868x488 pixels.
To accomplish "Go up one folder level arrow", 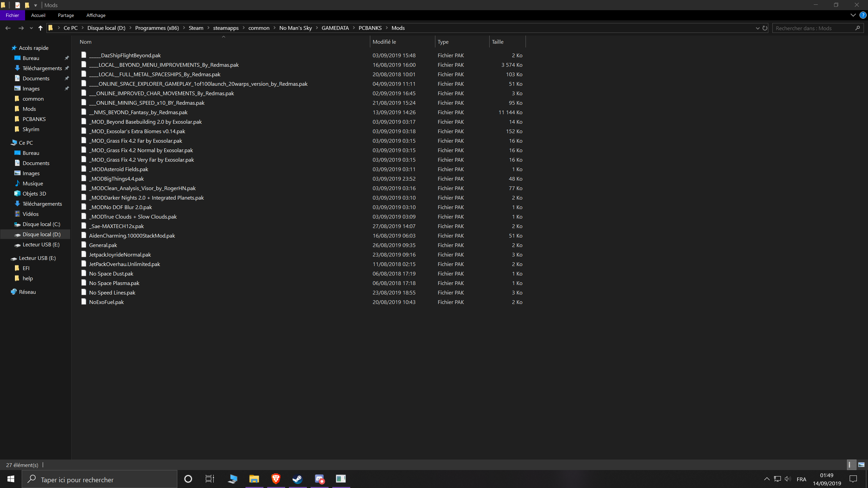I will pyautogui.click(x=40, y=28).
